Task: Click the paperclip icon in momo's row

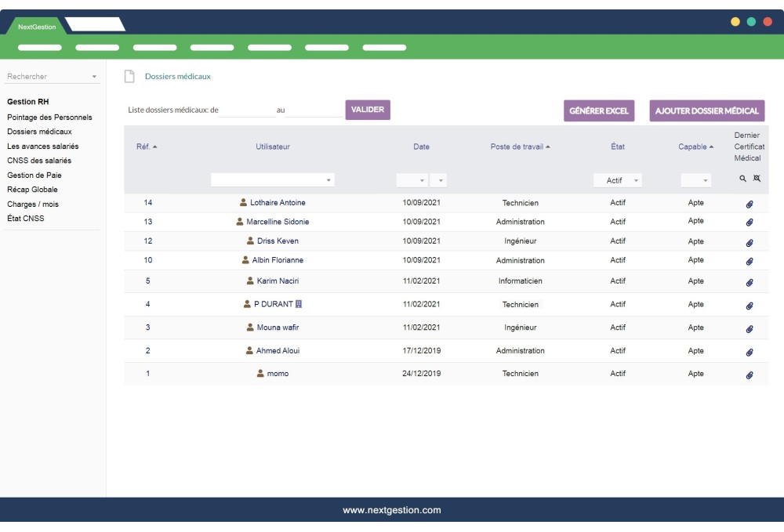Action: (749, 375)
